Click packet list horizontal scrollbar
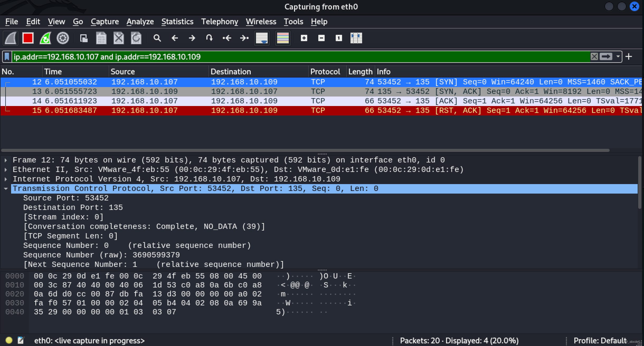This screenshot has width=644, height=346. (x=305, y=150)
